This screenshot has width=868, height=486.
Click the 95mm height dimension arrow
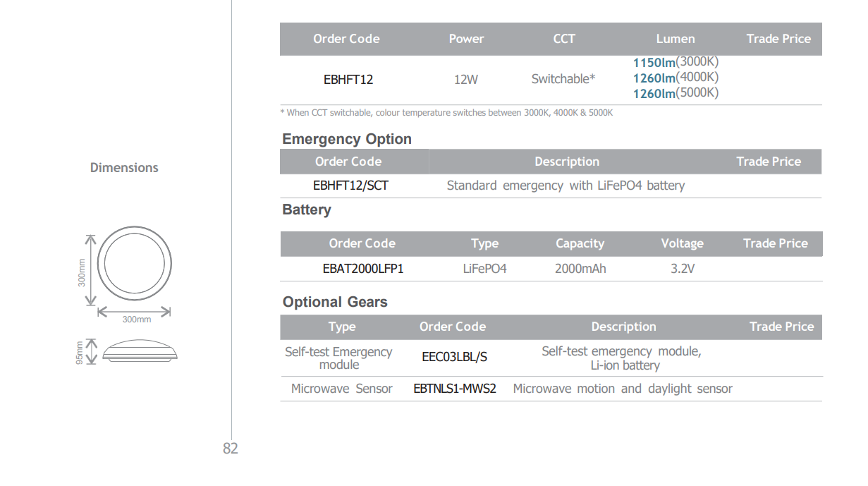pyautogui.click(x=90, y=351)
